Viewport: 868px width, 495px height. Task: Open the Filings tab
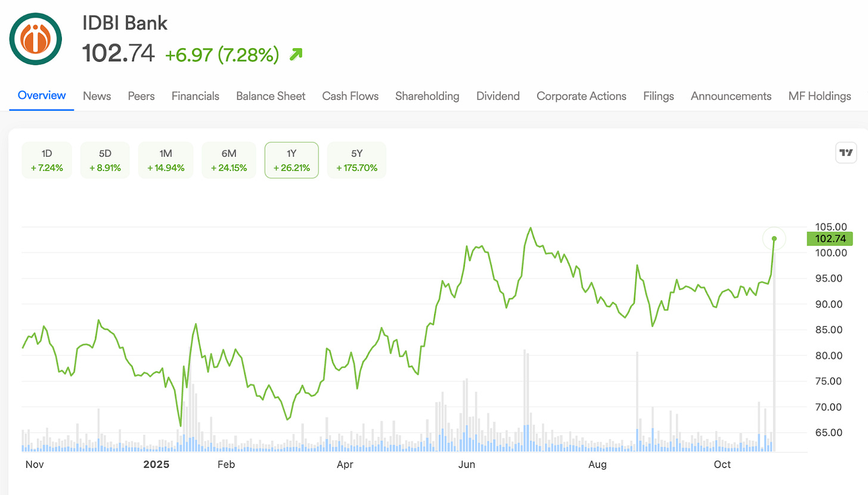[659, 96]
